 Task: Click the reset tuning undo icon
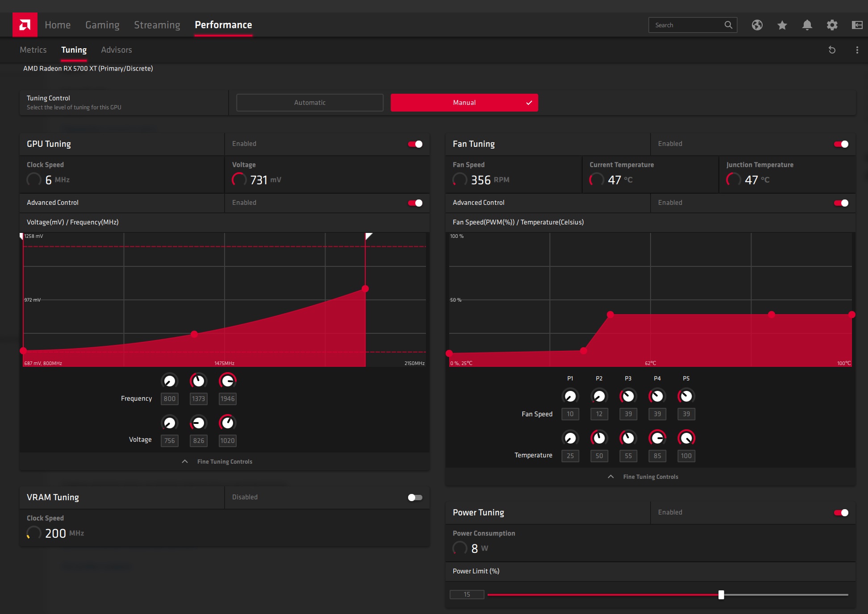(832, 50)
